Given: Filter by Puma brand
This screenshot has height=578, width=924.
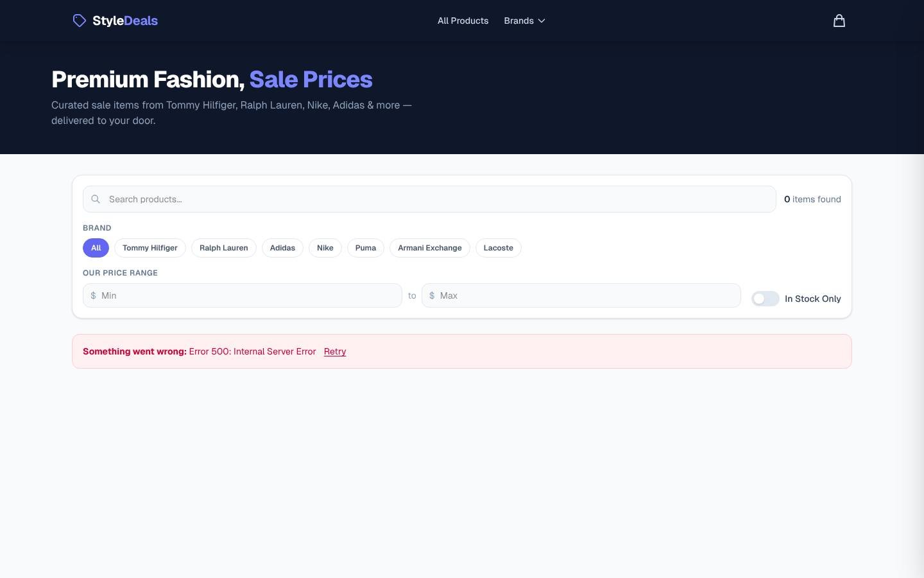Looking at the screenshot, I should 366,248.
